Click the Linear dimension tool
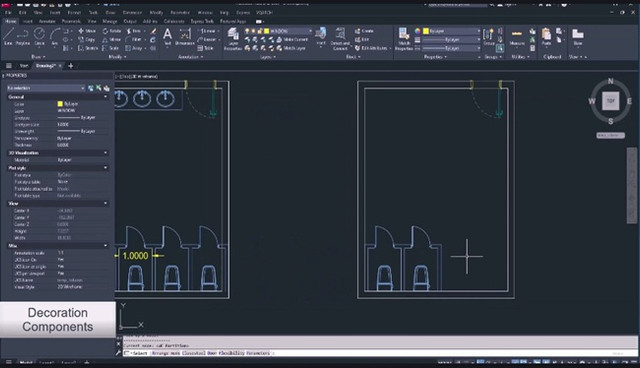 click(x=207, y=31)
